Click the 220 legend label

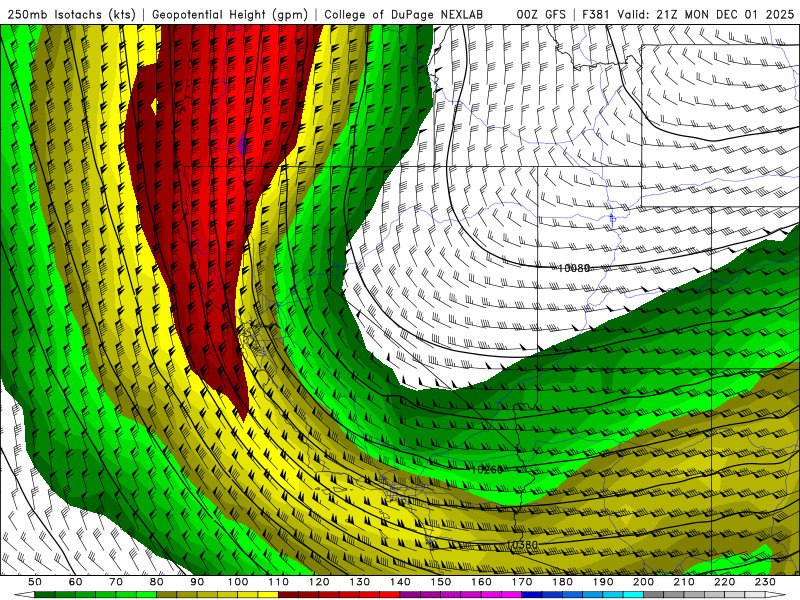click(x=724, y=582)
